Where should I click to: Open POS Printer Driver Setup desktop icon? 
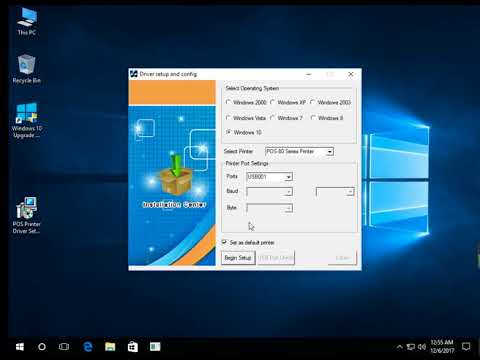(x=27, y=215)
